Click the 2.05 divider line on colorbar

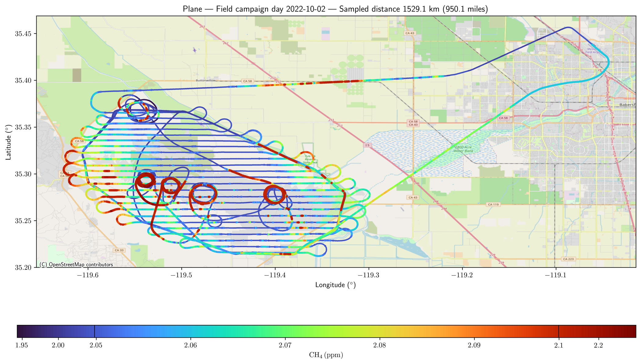tap(95, 331)
